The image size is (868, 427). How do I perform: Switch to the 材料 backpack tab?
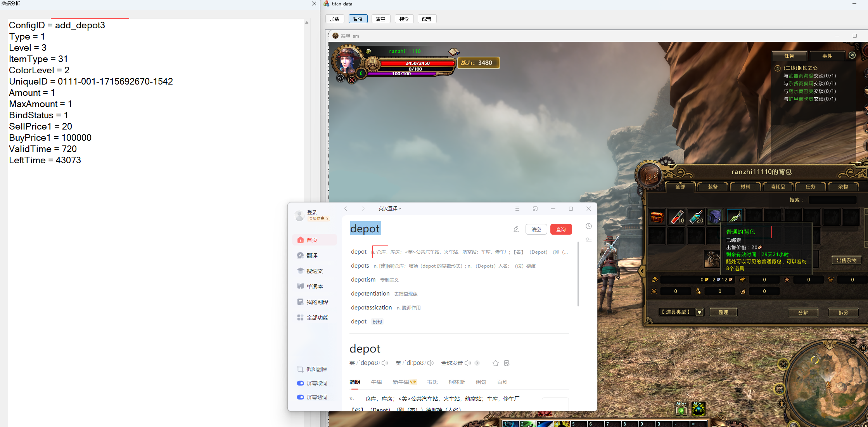[x=745, y=187]
